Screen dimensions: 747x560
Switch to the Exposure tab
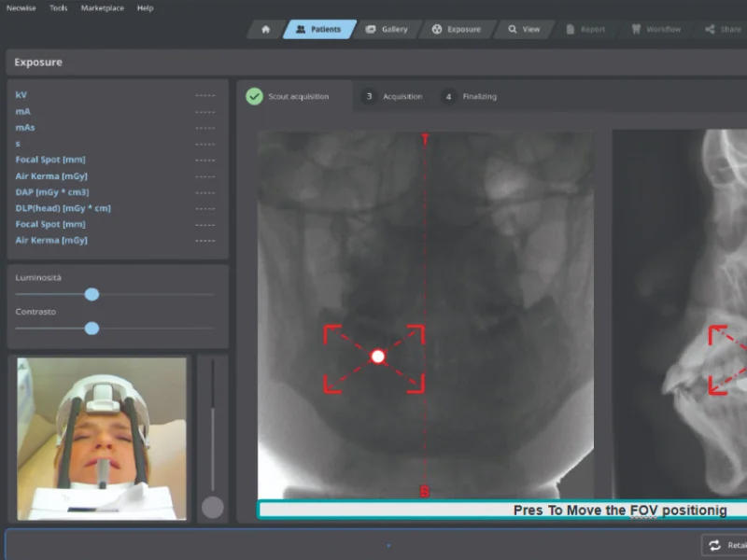coord(456,30)
